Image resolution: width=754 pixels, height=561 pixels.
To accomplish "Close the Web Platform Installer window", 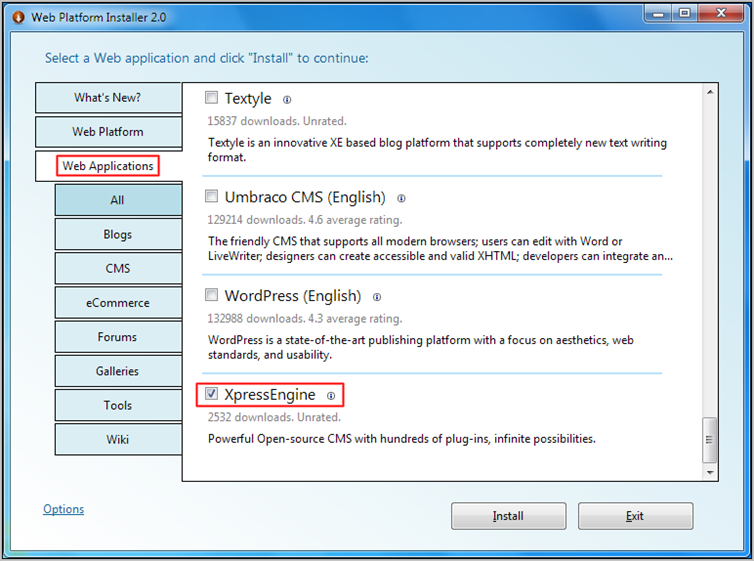I will (x=721, y=13).
